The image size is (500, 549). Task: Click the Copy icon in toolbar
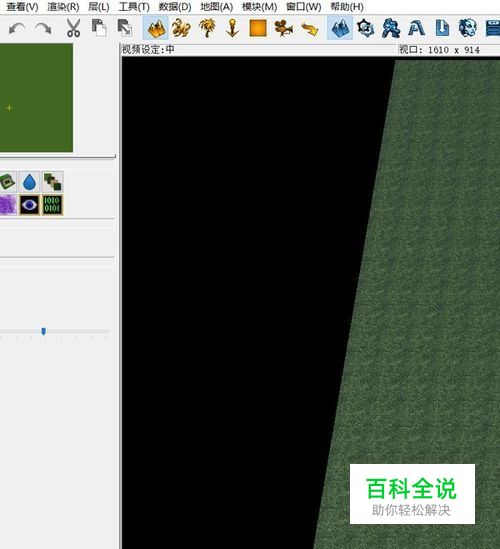[99, 28]
